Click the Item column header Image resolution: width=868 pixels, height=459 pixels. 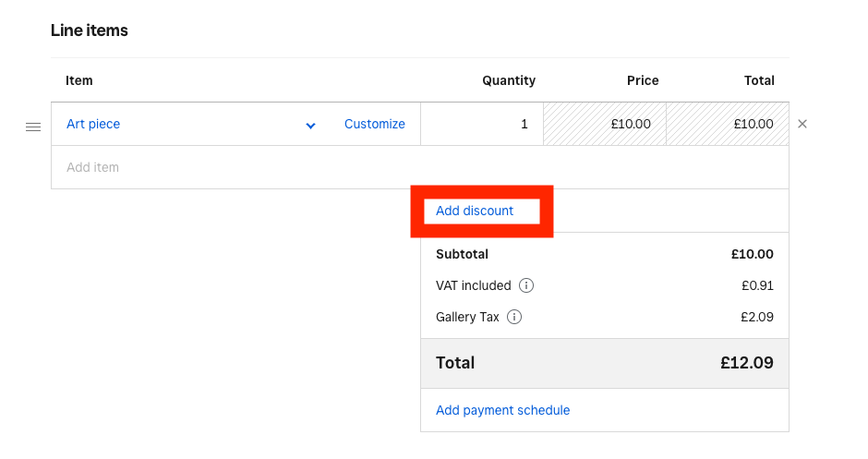(x=79, y=80)
